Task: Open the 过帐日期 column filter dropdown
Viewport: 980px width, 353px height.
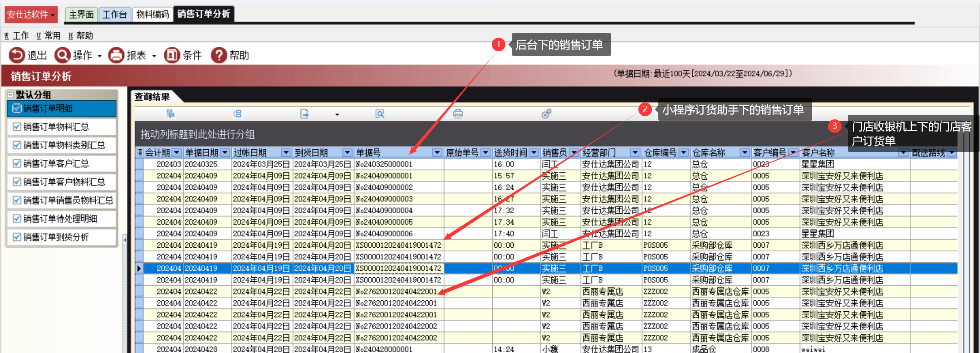Action: tap(286, 153)
